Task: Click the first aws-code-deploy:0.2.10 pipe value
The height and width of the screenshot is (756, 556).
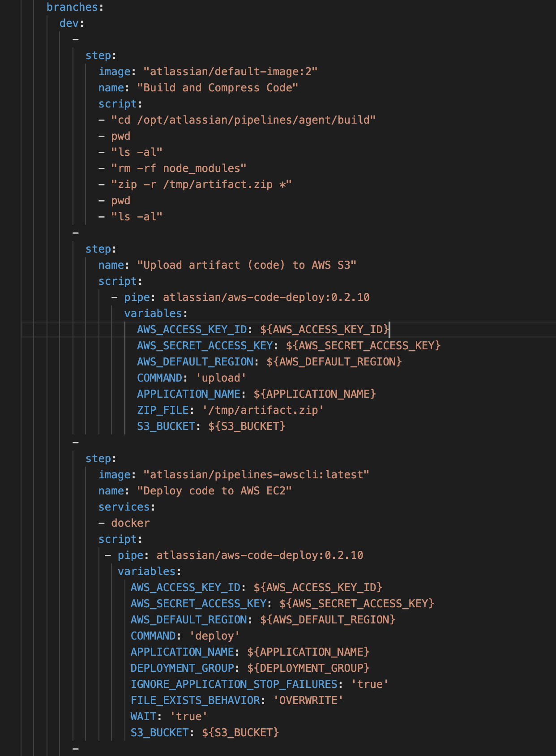Action: 266,297
